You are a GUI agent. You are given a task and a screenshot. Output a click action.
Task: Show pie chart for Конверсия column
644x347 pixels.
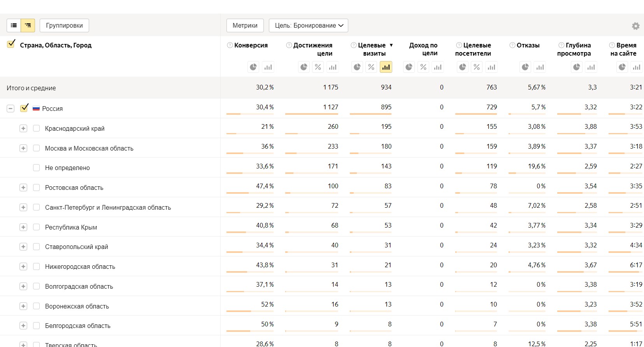[253, 67]
